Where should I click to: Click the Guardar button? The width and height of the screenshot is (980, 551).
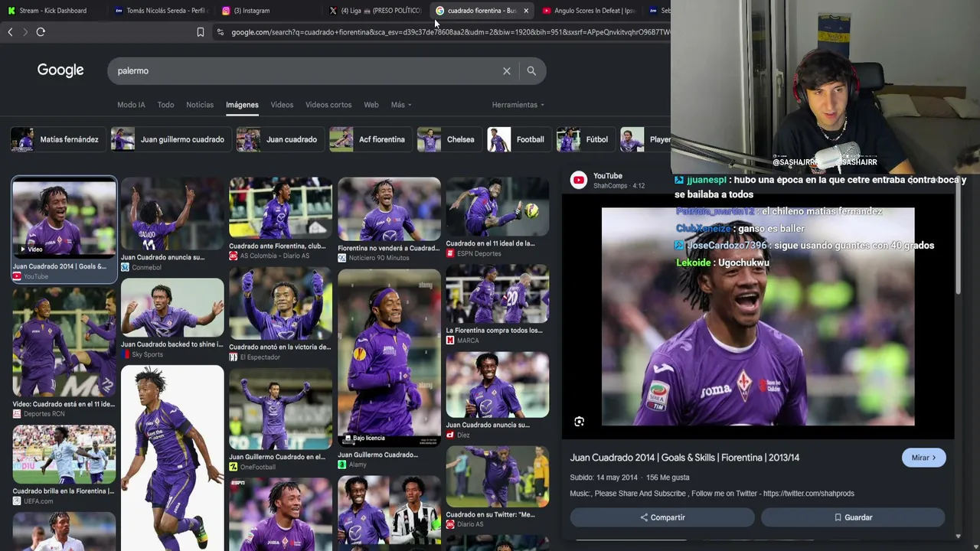pyautogui.click(x=853, y=517)
